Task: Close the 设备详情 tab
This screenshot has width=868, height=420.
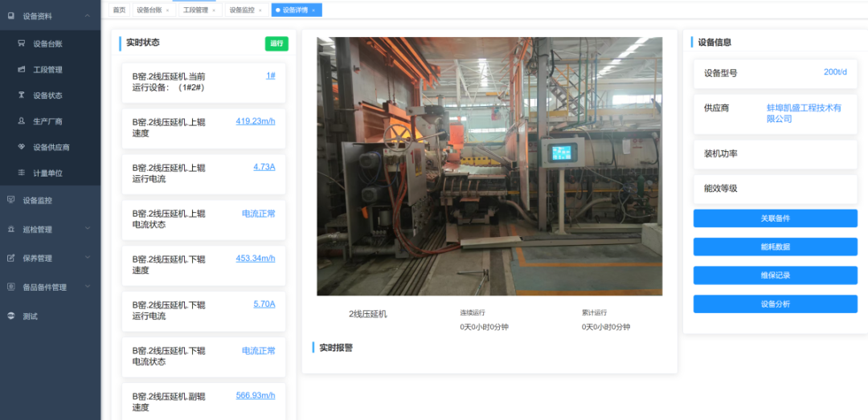Action: click(x=313, y=10)
